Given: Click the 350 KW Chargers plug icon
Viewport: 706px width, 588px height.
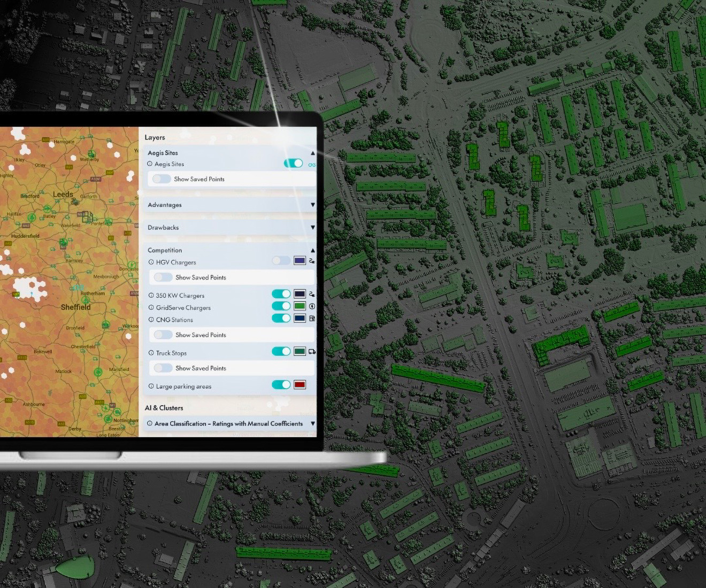Looking at the screenshot, I should tap(312, 294).
